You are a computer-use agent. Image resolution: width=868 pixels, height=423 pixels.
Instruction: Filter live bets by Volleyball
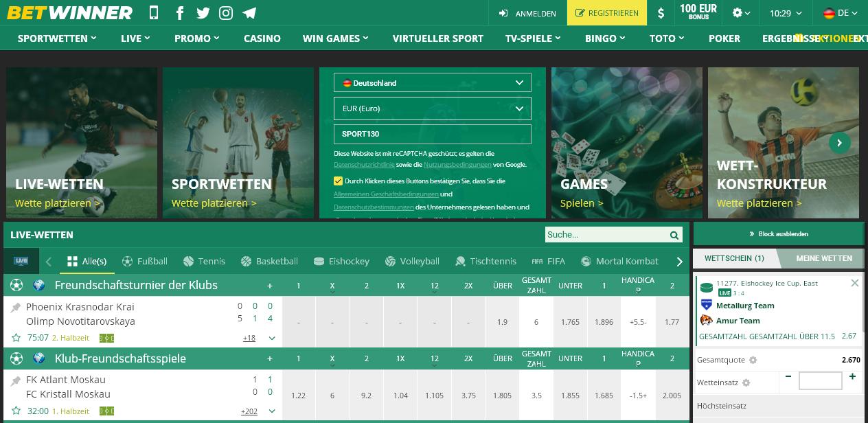click(412, 261)
